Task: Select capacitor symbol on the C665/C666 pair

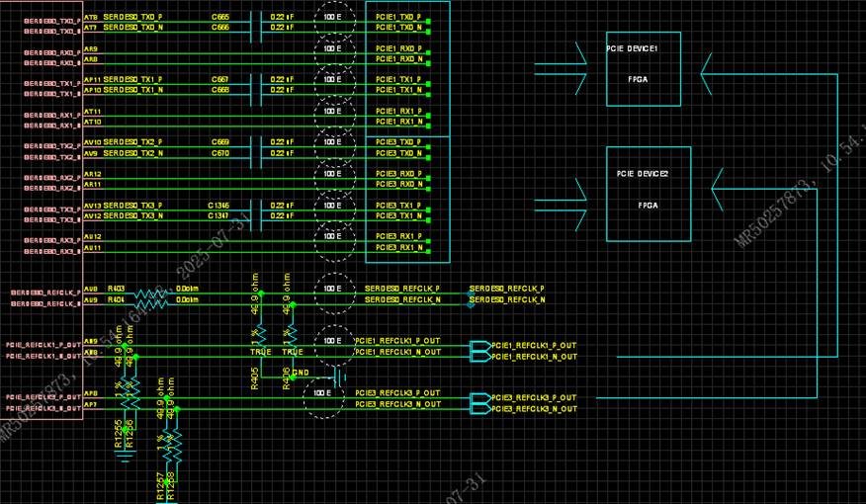Action: click(x=256, y=27)
